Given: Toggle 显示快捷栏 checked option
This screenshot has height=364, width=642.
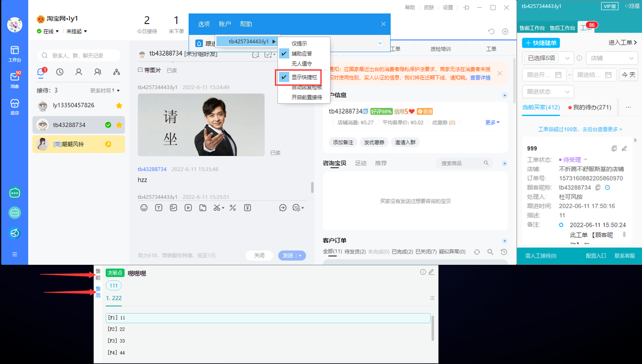Looking at the screenshot, I should click(304, 77).
